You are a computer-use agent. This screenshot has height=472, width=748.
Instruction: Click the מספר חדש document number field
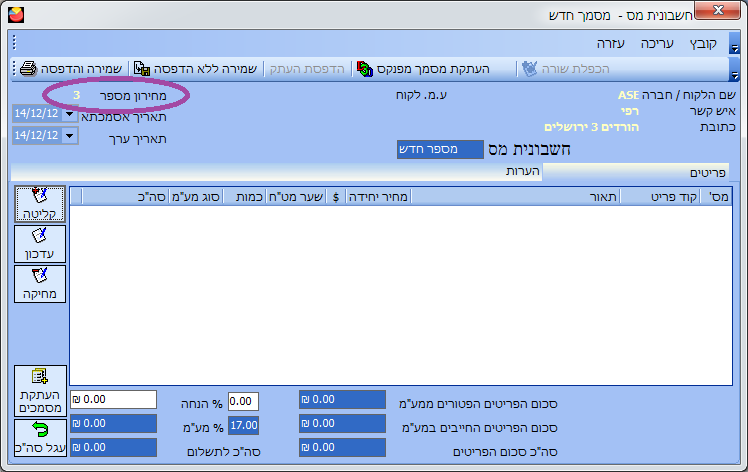coord(440,149)
